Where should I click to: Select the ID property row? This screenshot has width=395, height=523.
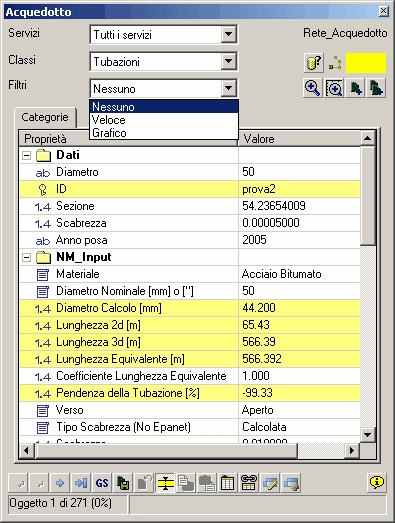point(189,189)
